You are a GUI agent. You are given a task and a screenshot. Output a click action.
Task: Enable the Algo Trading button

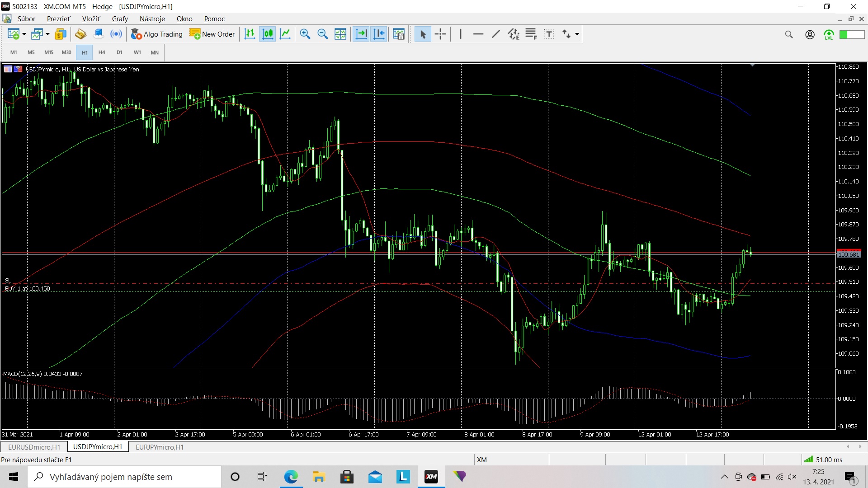tap(157, 34)
